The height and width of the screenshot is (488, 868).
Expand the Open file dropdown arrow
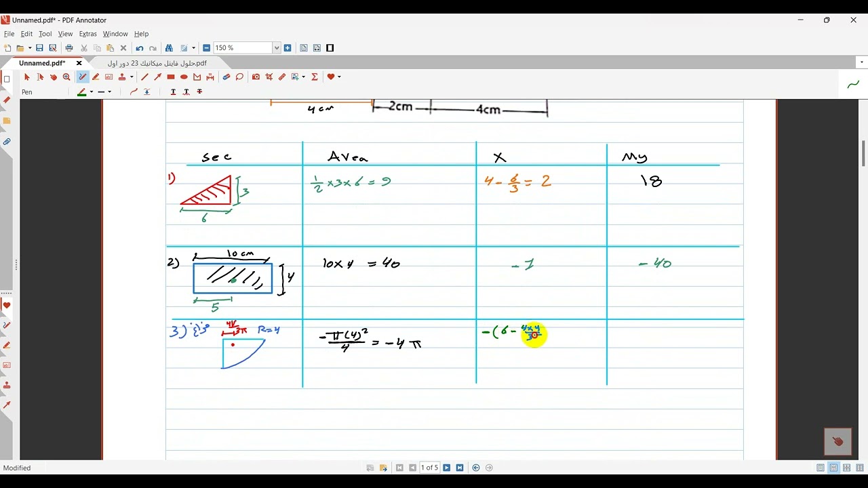(30, 48)
